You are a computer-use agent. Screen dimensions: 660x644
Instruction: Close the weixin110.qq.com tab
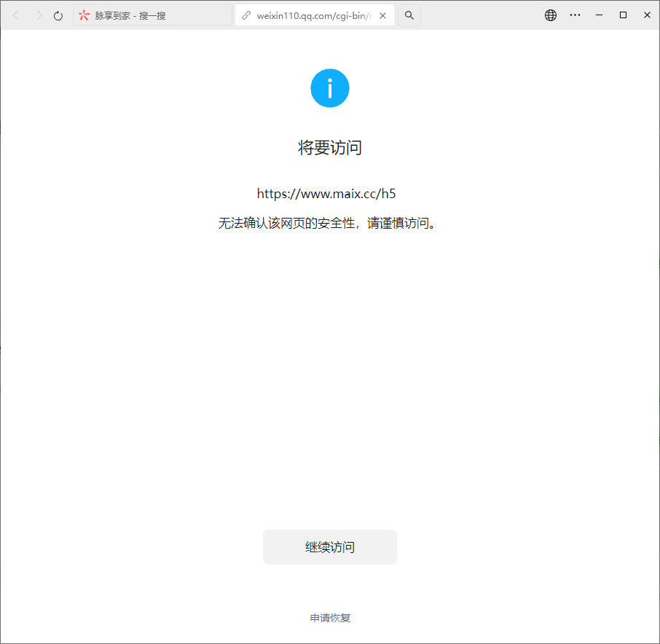(x=382, y=15)
